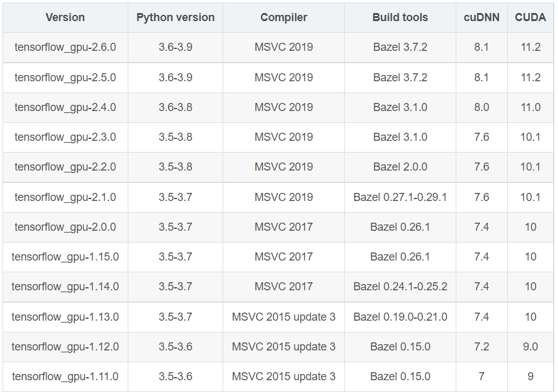Viewport: 558px width, 392px height.
Task: Click the CUDA column header
Action: coord(531,17)
